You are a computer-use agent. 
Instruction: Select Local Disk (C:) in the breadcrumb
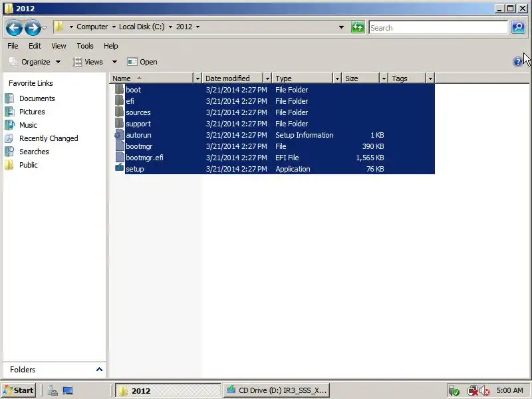(142, 27)
